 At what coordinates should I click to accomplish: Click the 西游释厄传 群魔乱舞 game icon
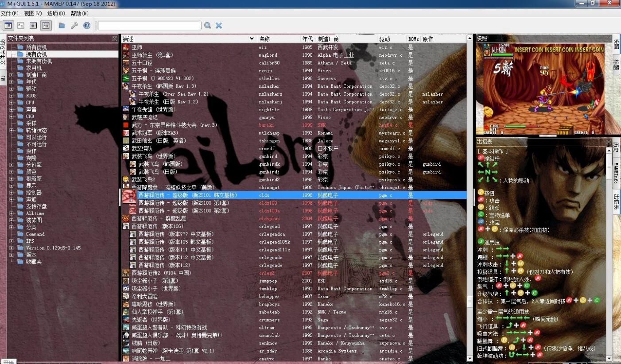[126, 218]
